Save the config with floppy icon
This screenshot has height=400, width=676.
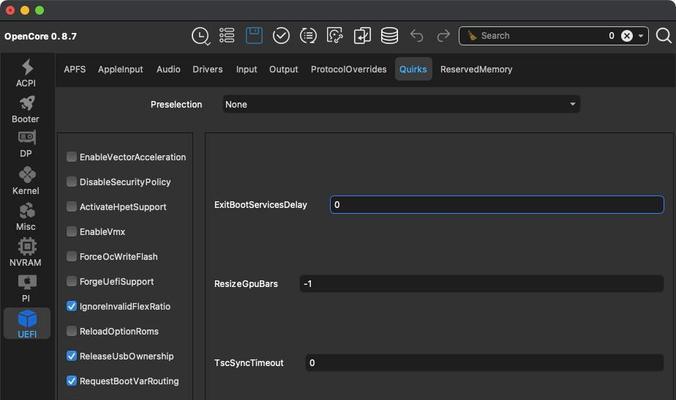254,35
